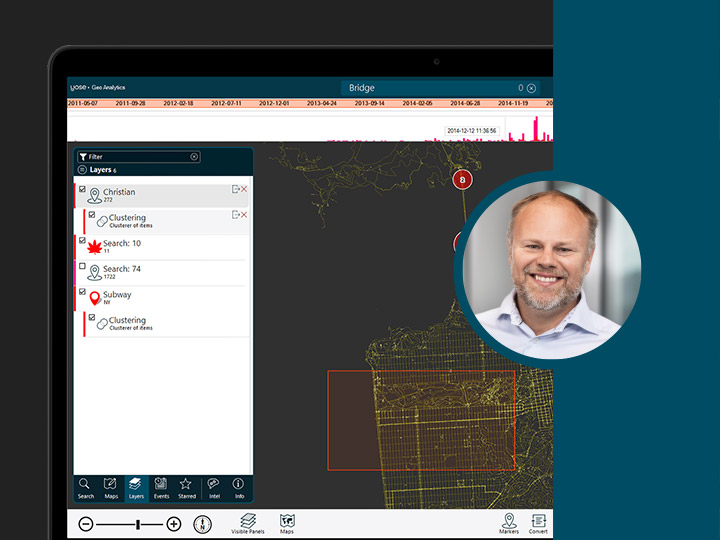Click the Intel panel icon
Screen dimensions: 720x540
click(213, 487)
